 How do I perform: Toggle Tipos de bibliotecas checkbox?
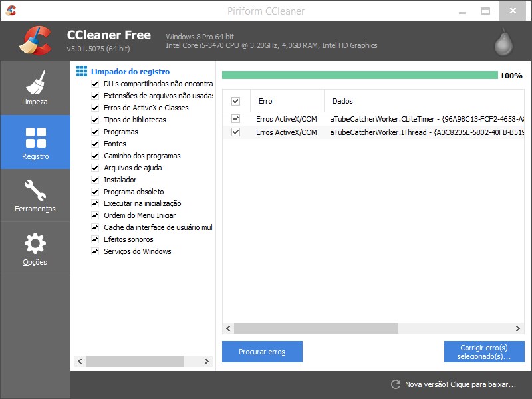coord(95,120)
